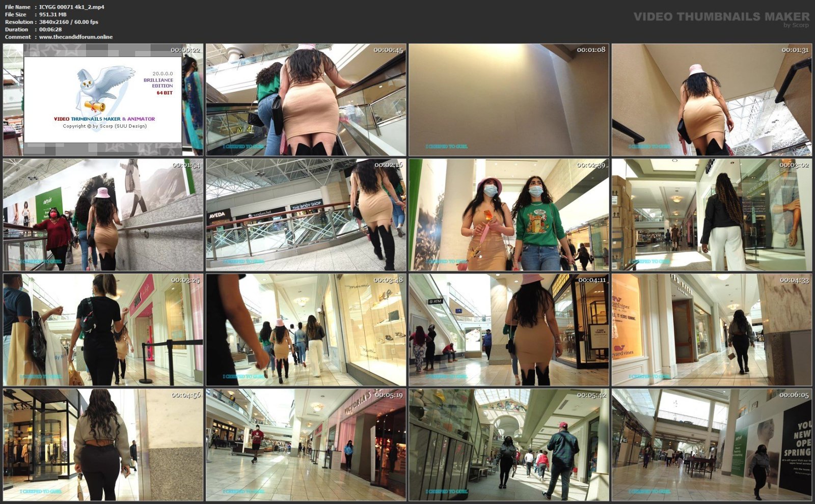Screen dimensions: 815x504
Task: Click the Duration value 00:06:28
Action: point(50,30)
